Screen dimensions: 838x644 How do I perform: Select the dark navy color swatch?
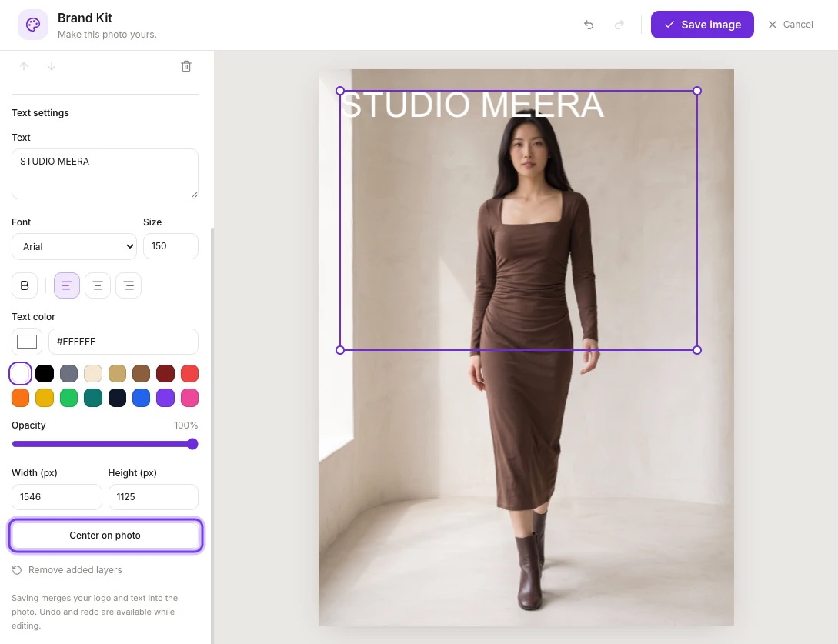pyautogui.click(x=117, y=398)
